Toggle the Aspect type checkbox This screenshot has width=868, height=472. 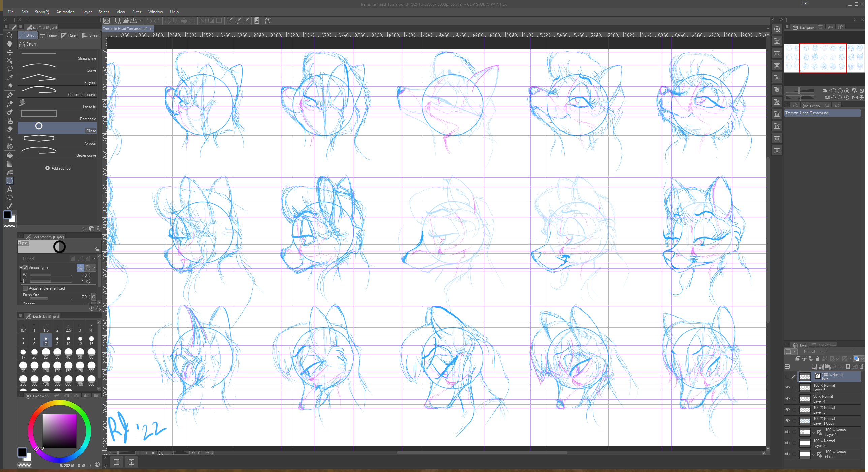click(25, 268)
